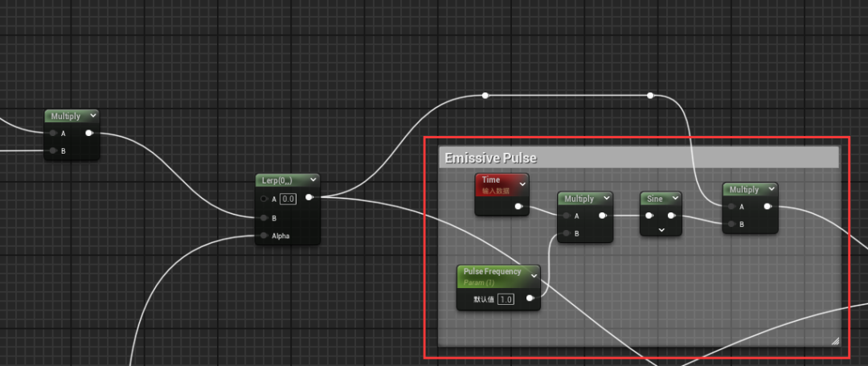Screen dimensions: 868x366
Task: Click the Lerp node Alpha input pin
Action: pyautogui.click(x=264, y=236)
